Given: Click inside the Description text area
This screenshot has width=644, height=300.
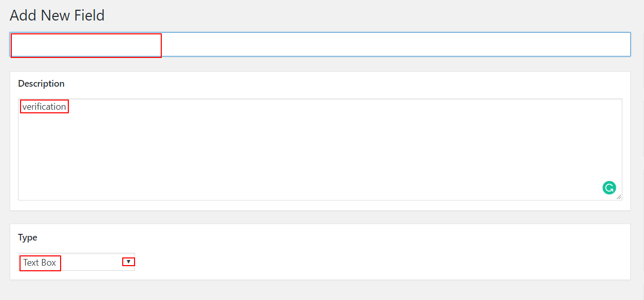Looking at the screenshot, I should point(320,149).
